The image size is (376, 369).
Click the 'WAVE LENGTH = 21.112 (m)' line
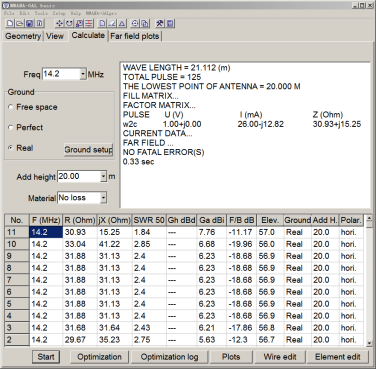pyautogui.click(x=176, y=68)
